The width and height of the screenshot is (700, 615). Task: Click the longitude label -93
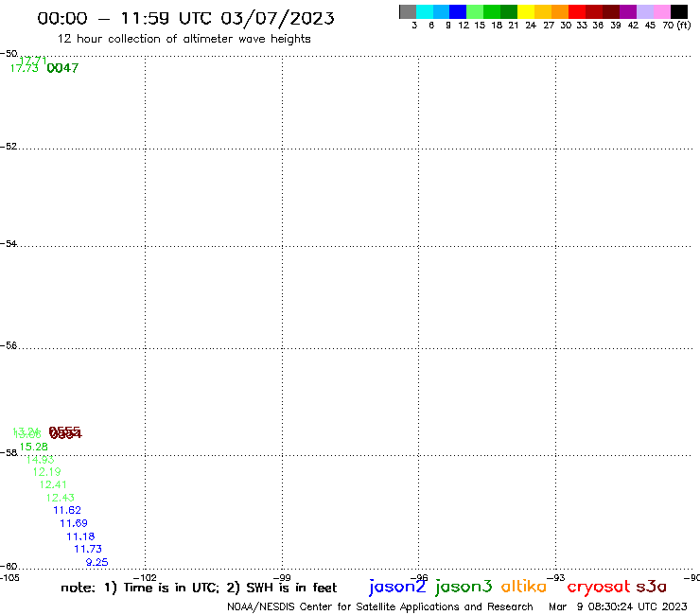tap(556, 578)
